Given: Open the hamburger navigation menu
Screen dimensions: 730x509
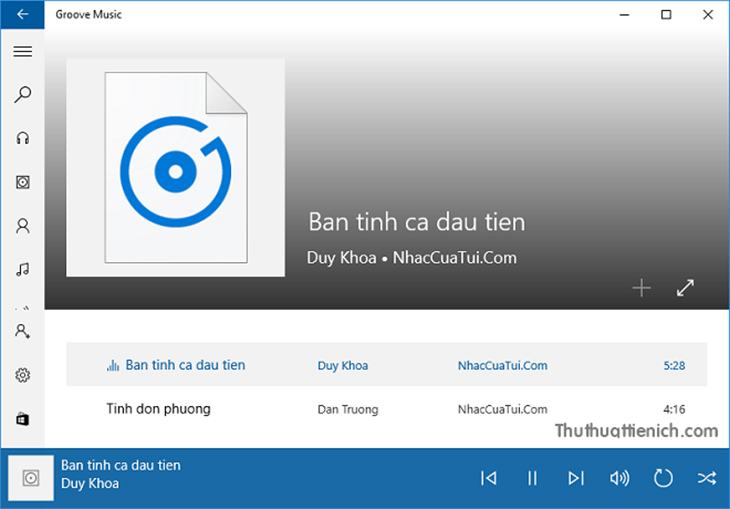Looking at the screenshot, I should pyautogui.click(x=22, y=51).
